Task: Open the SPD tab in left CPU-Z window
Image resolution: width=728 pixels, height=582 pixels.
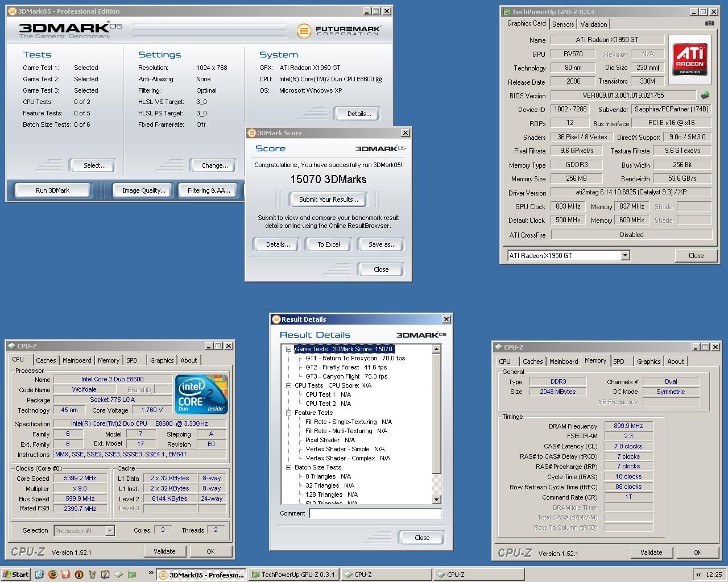Action: pyautogui.click(x=132, y=360)
